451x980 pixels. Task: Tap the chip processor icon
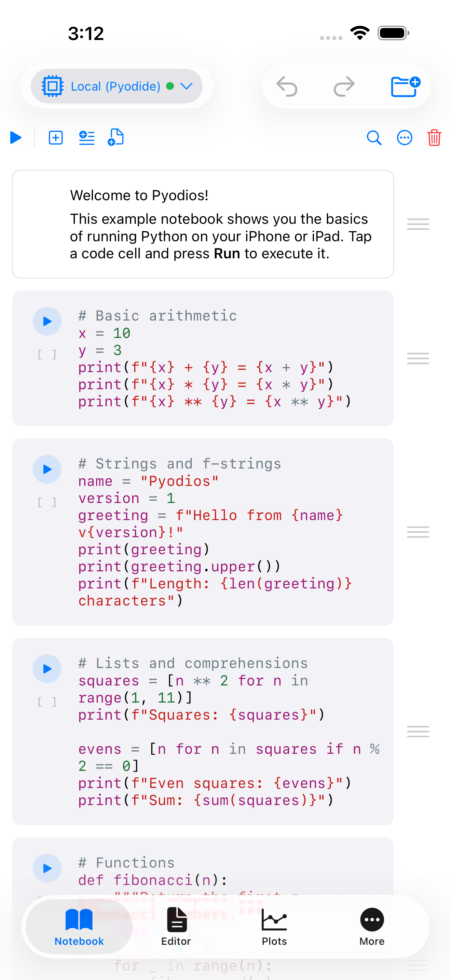click(53, 86)
